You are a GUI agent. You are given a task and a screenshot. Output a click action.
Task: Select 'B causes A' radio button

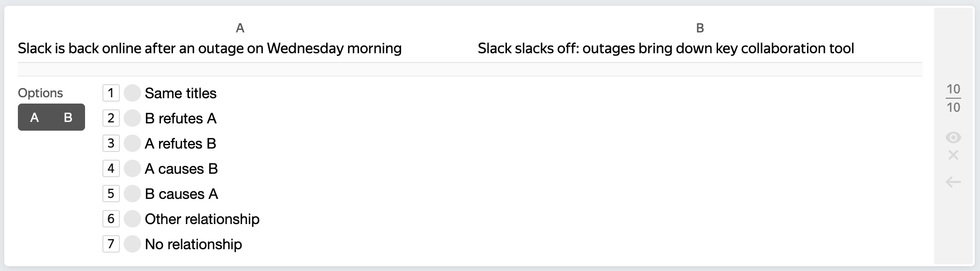pos(132,194)
